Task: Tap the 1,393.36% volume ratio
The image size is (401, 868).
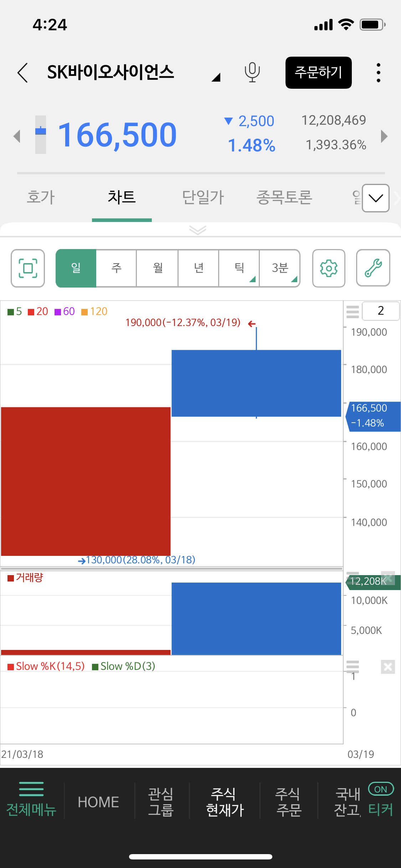Action: [336, 145]
